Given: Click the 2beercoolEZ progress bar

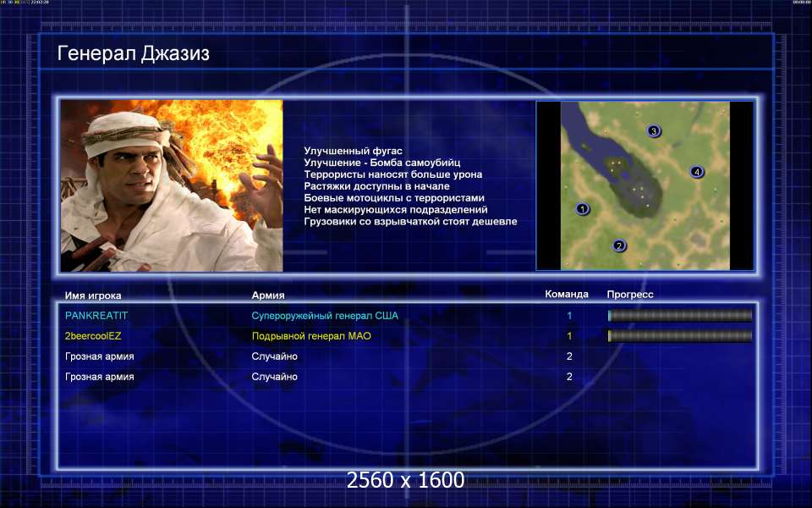Looking at the screenshot, I should pyautogui.click(x=680, y=336).
